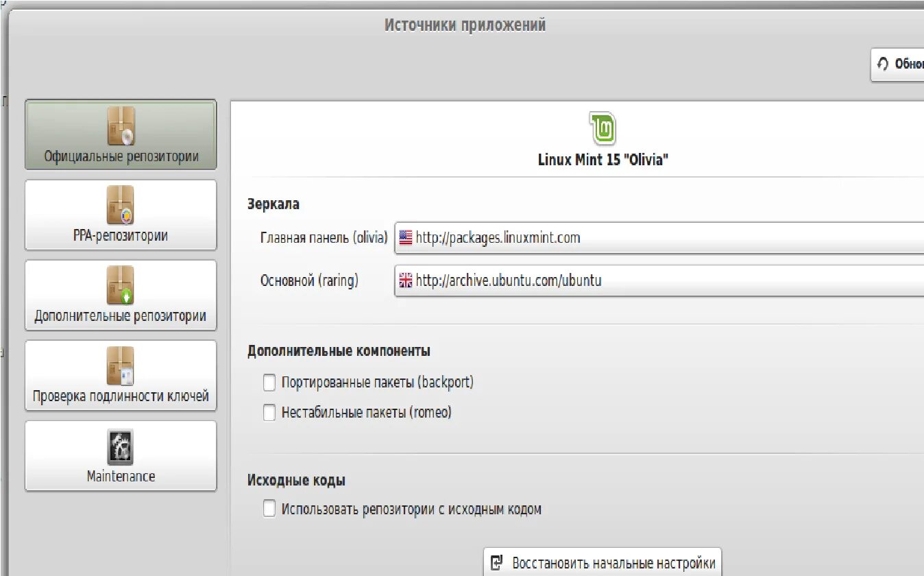Switch to the PPA-репозитории section
924x576 pixels.
[121, 215]
